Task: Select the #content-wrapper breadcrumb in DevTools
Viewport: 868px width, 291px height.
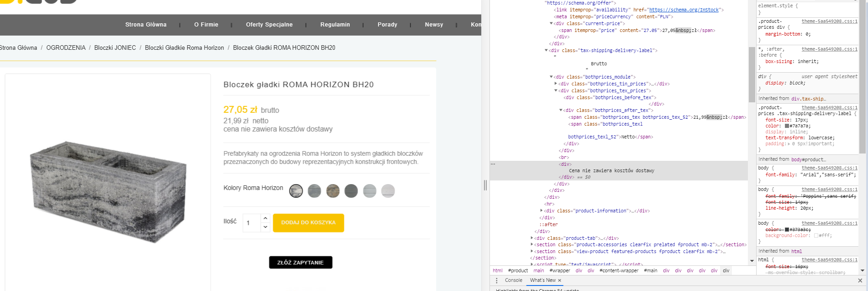Action: [619, 270]
